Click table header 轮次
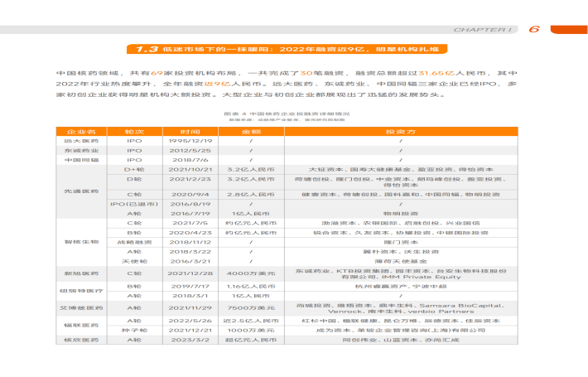The width and height of the screenshot is (588, 377). (x=135, y=132)
